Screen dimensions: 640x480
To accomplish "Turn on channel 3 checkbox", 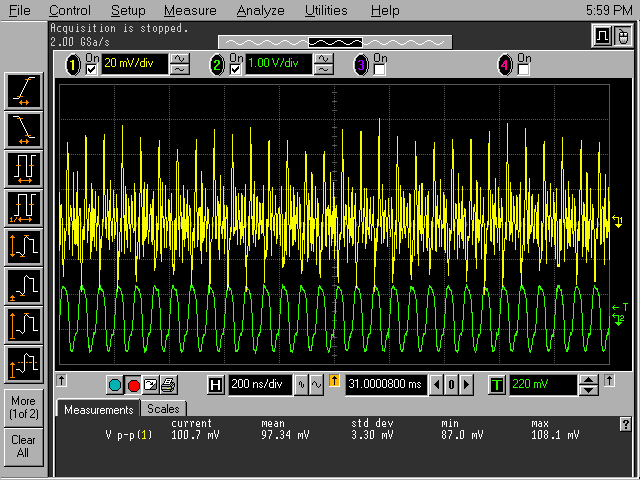I will [380, 70].
